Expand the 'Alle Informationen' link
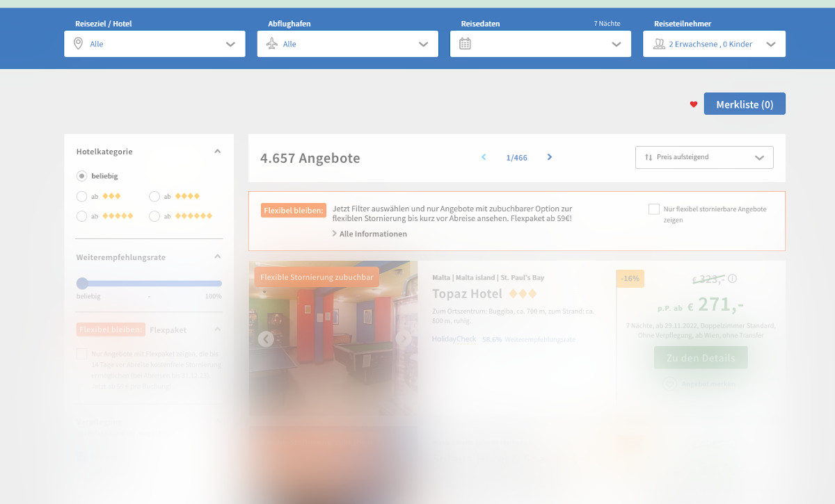This screenshot has height=504, width=835. [x=372, y=234]
